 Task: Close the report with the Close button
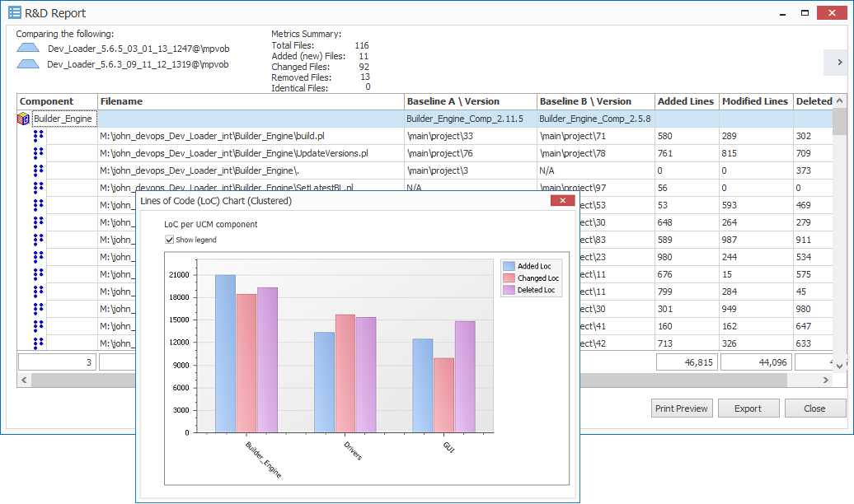[x=814, y=408]
